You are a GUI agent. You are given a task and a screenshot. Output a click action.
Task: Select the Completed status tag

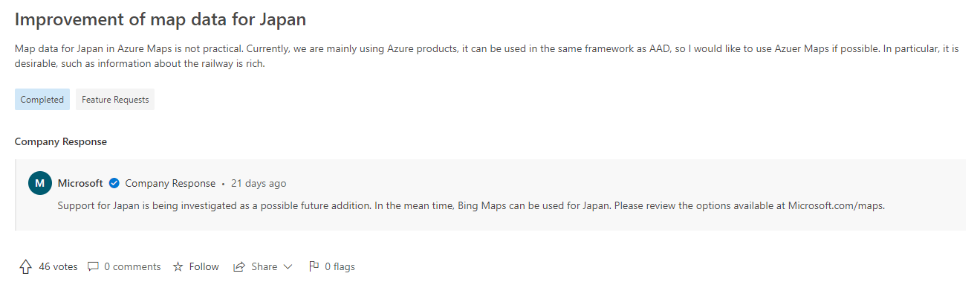(42, 100)
